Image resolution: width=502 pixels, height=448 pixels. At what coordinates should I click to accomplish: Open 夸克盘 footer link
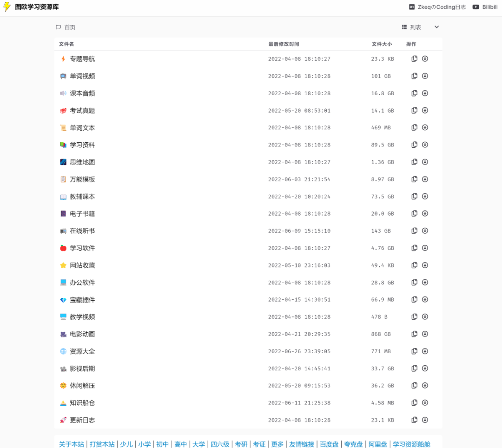(x=353, y=444)
